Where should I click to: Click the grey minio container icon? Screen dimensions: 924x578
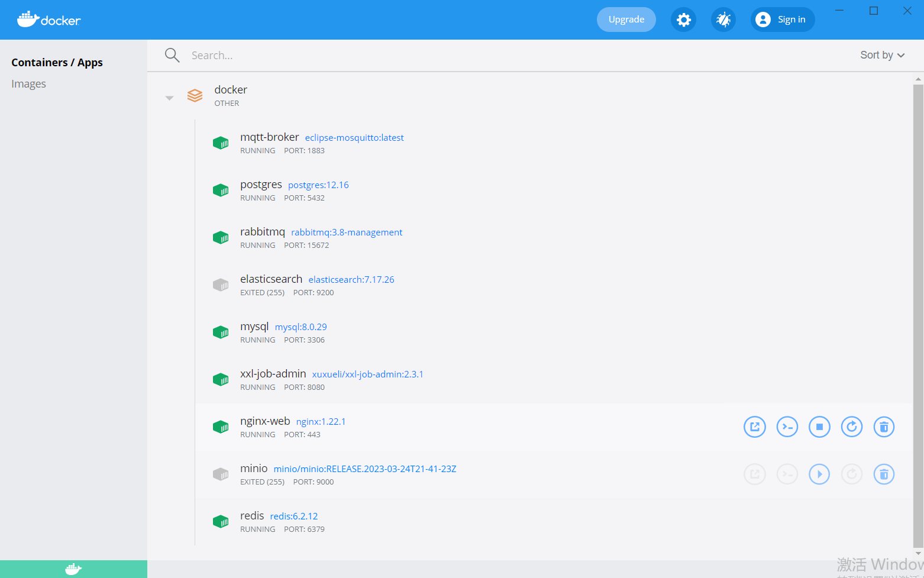tap(221, 474)
